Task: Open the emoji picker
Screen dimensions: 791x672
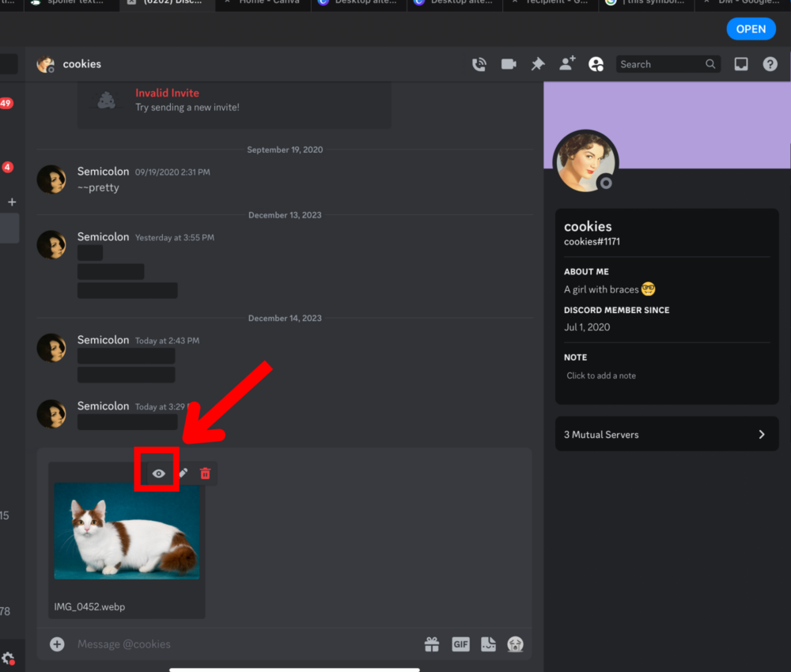Action: (x=516, y=644)
